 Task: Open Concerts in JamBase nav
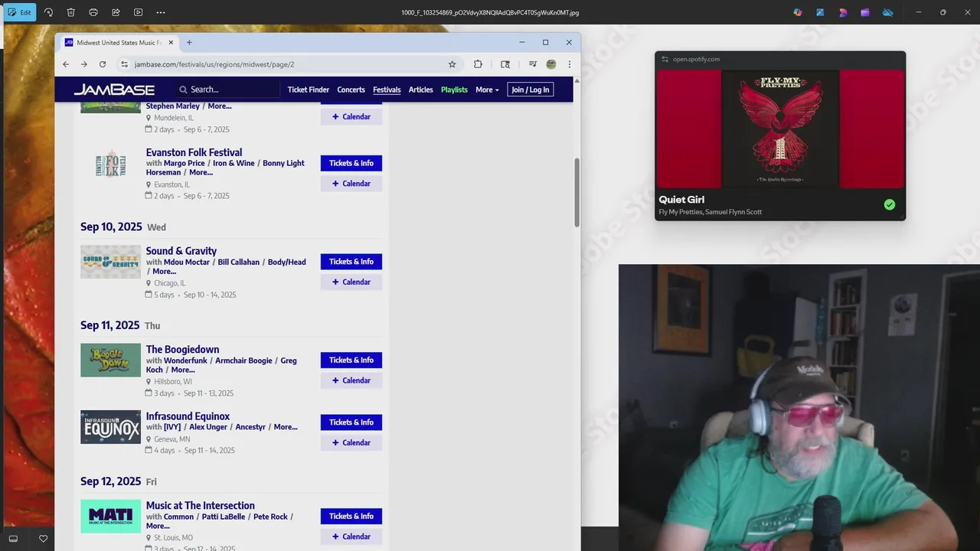[x=351, y=90]
